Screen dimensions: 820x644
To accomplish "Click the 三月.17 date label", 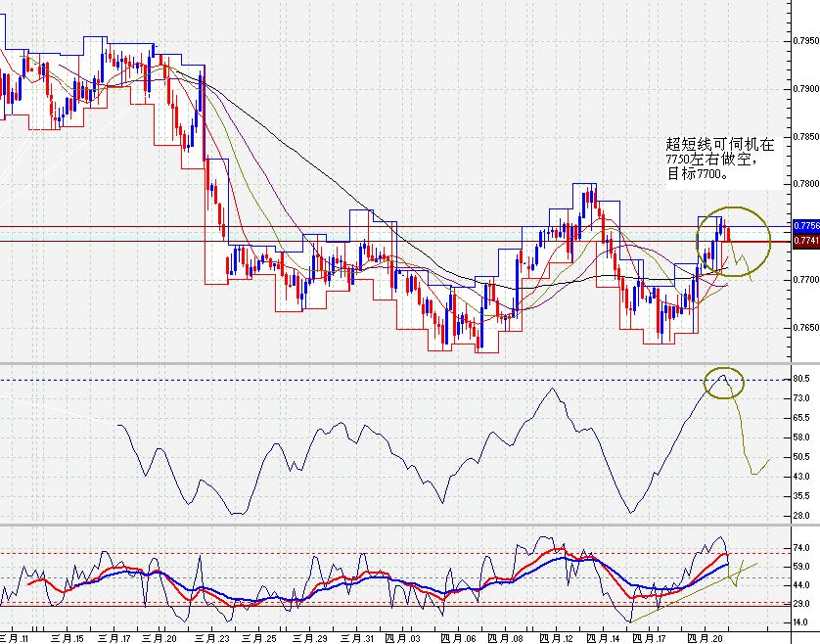I will (x=114, y=638).
